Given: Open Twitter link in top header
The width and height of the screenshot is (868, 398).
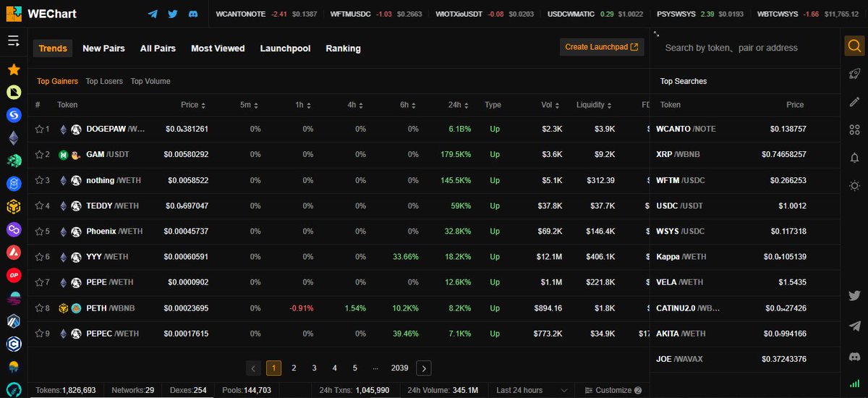Looking at the screenshot, I should [172, 14].
